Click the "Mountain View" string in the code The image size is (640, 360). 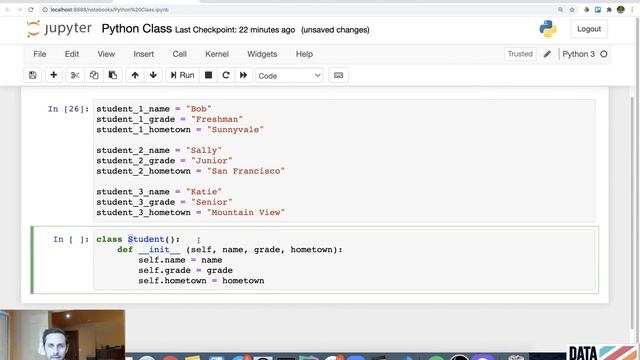click(x=246, y=212)
